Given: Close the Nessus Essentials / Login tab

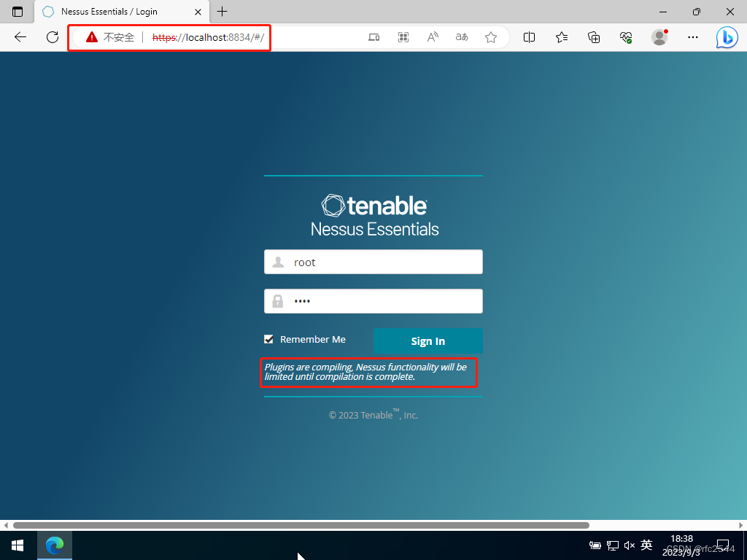Looking at the screenshot, I should 198,12.
